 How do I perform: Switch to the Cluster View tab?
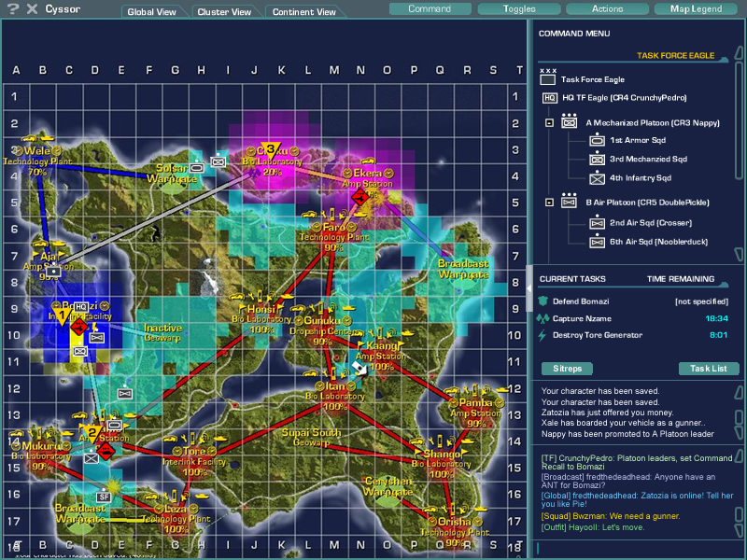click(x=224, y=11)
